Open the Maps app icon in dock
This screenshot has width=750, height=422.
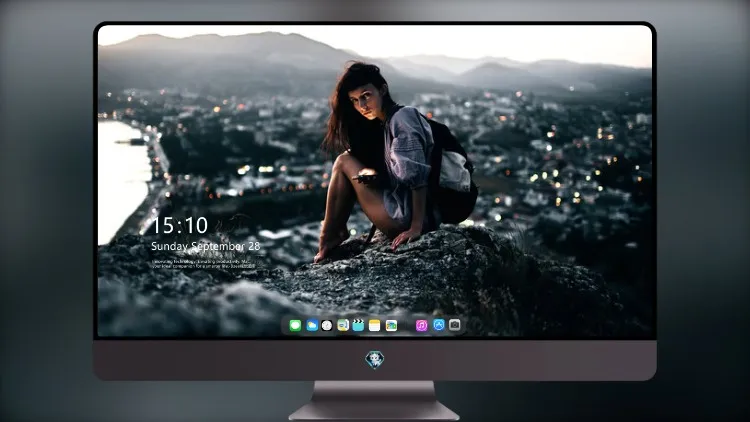tap(342, 325)
